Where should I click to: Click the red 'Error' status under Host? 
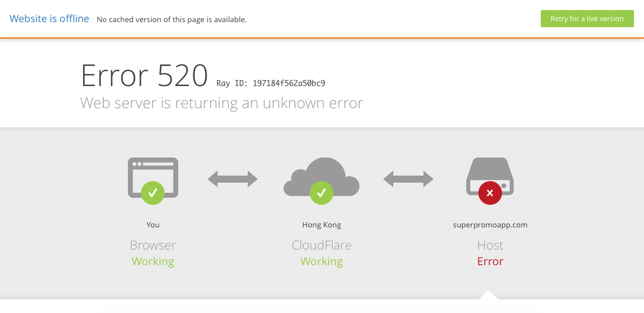tap(490, 261)
